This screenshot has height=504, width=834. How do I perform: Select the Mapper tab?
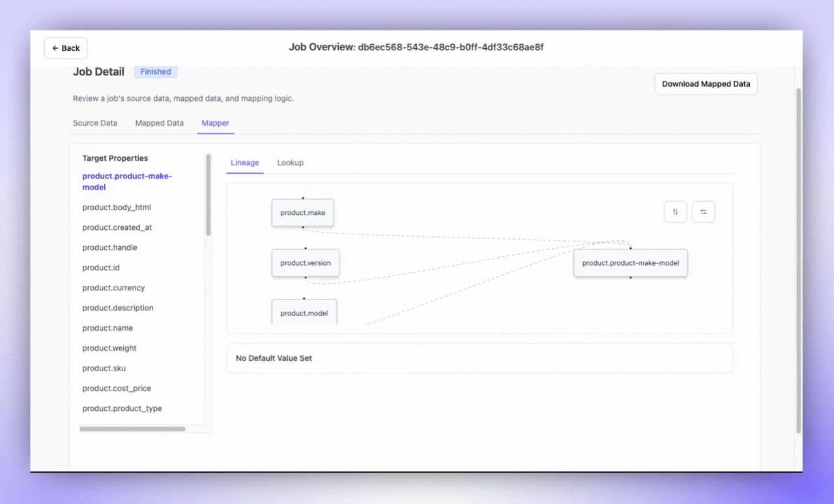(215, 123)
